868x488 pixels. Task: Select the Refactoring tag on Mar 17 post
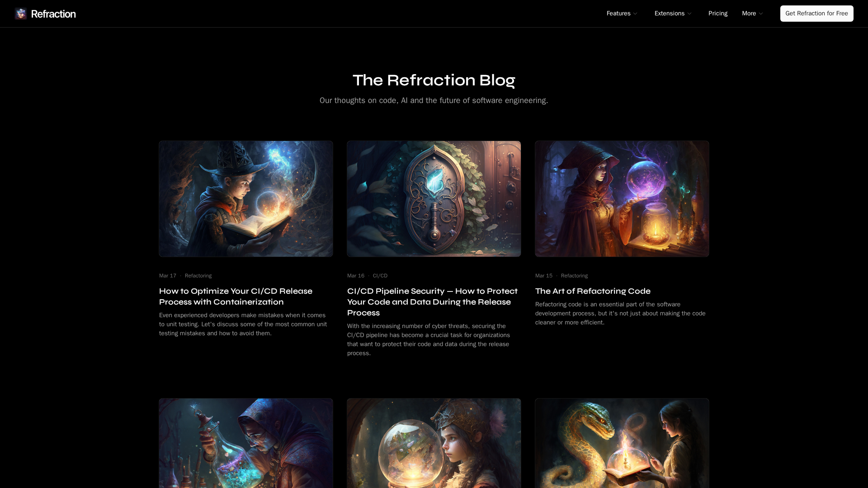(198, 276)
